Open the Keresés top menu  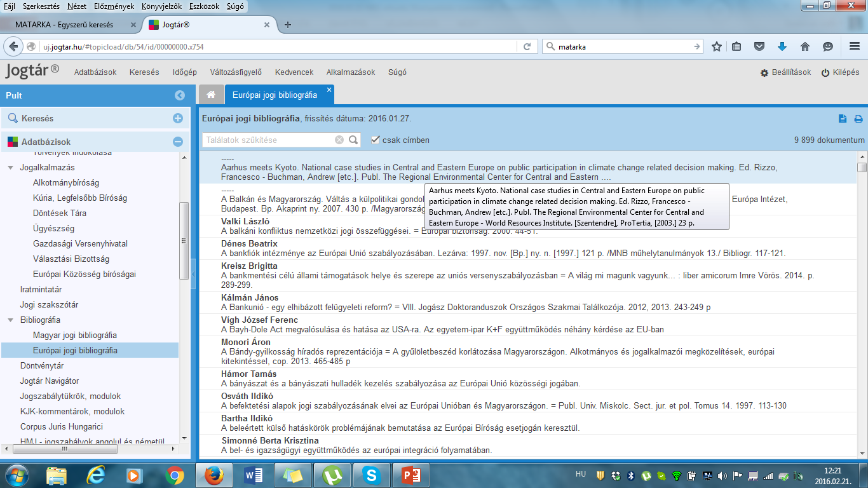click(144, 72)
